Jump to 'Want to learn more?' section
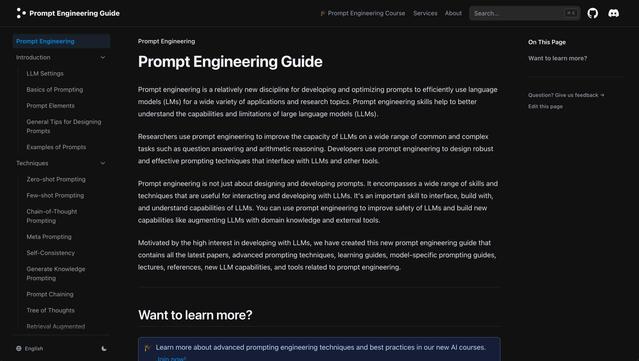This screenshot has width=639, height=361. (x=557, y=58)
